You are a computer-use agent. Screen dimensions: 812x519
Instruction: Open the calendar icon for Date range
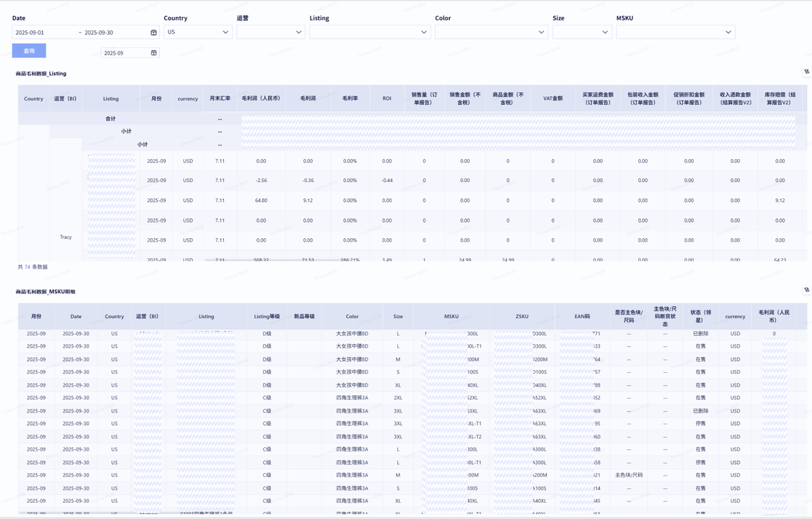[x=154, y=32]
